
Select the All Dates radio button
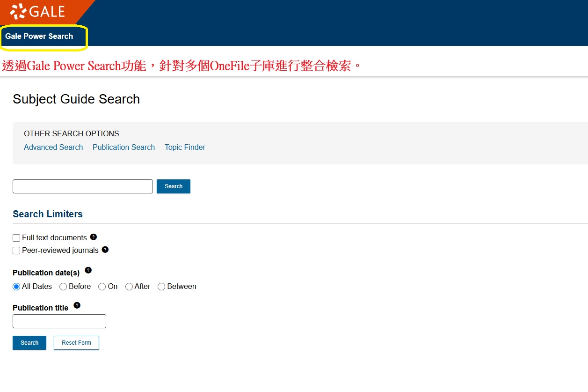coord(16,287)
